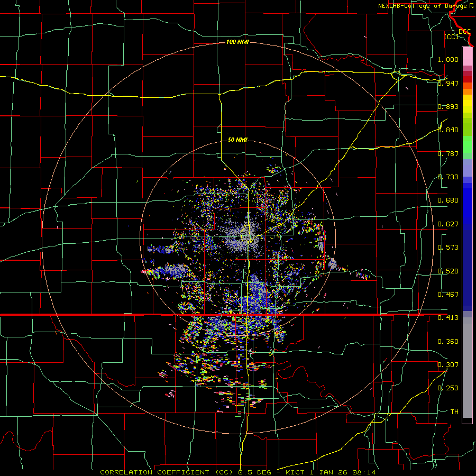Select the 0.360 legend value

(448, 342)
